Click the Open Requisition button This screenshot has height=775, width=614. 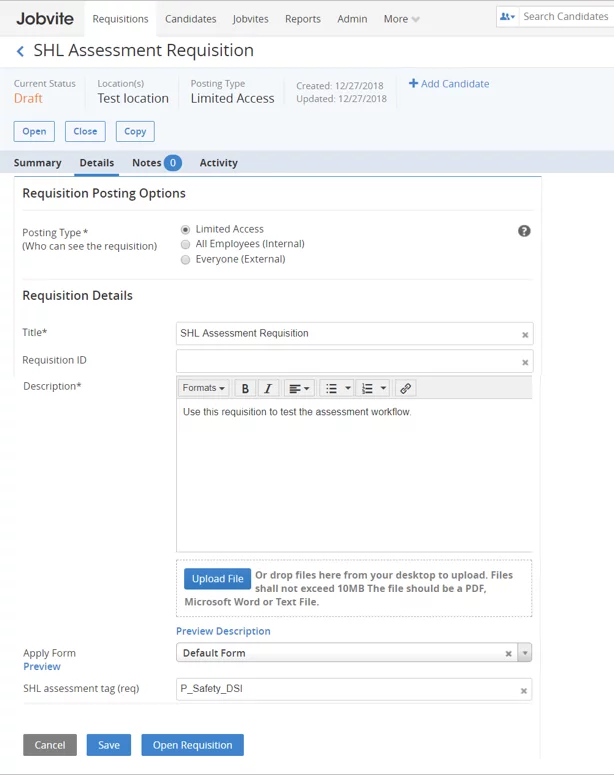[192, 745]
